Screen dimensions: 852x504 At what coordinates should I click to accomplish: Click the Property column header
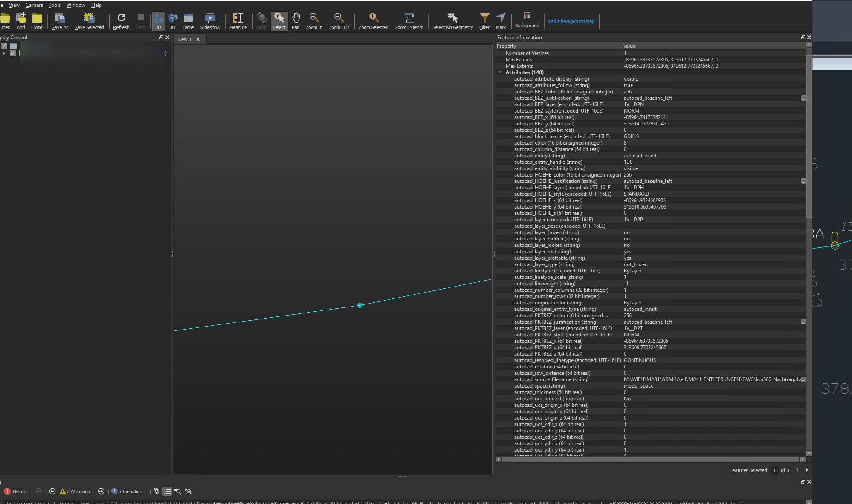click(x=559, y=46)
